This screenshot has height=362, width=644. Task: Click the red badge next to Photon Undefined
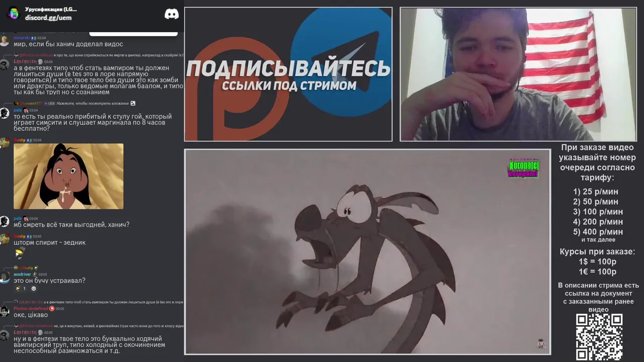(x=52, y=308)
